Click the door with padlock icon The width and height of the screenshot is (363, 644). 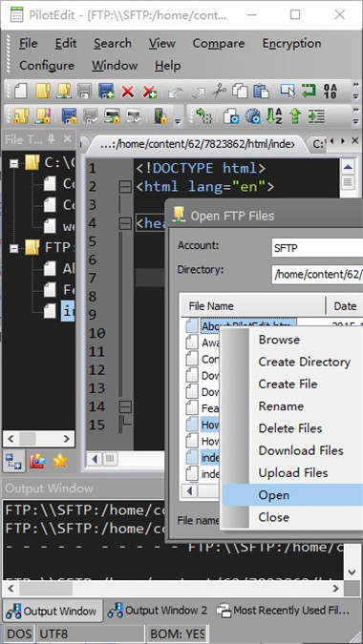pos(160,116)
